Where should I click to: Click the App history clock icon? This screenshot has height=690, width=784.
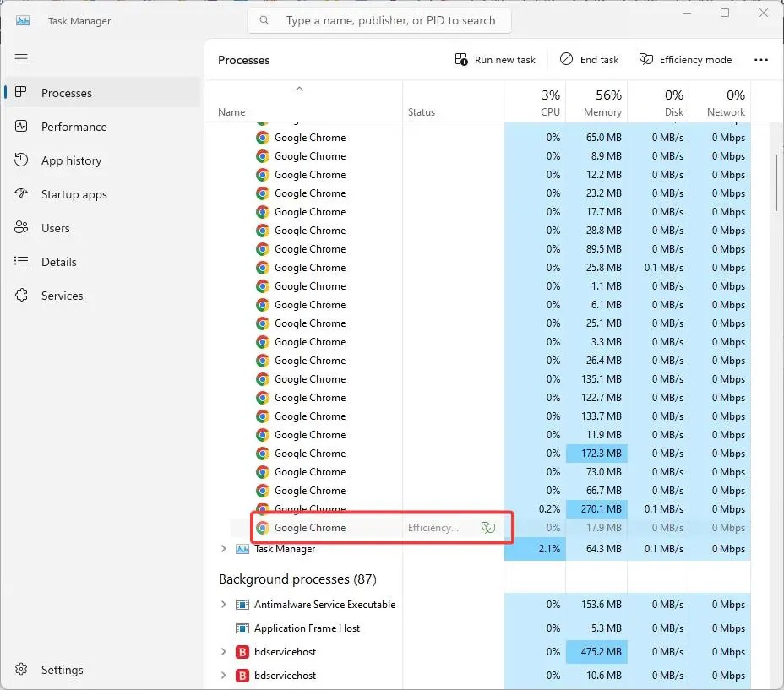[x=21, y=160]
